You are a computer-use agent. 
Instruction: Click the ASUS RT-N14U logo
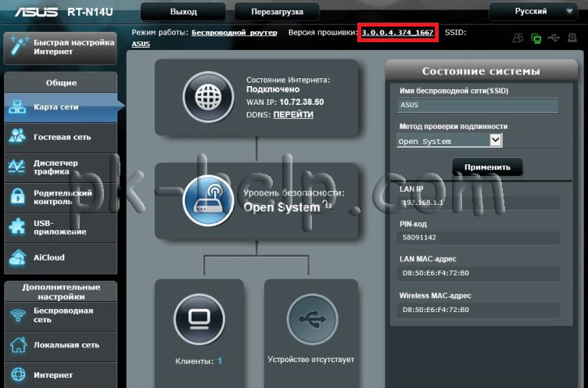coord(64,12)
